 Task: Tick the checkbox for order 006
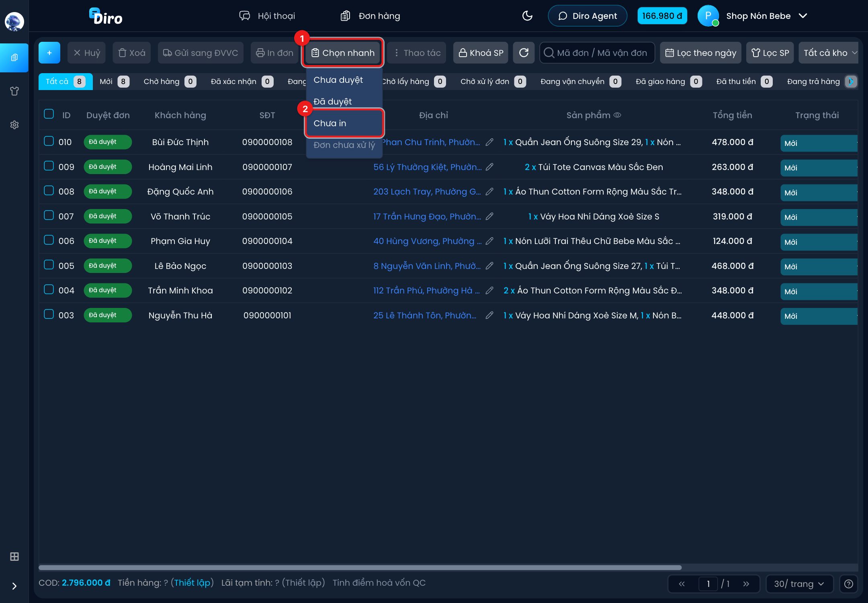pyautogui.click(x=49, y=240)
